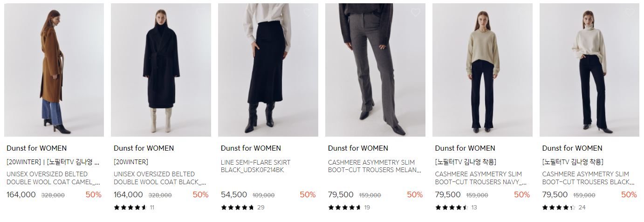Add the black belted wool coat to wishlist
The width and height of the screenshot is (644, 222).
[x=201, y=13]
